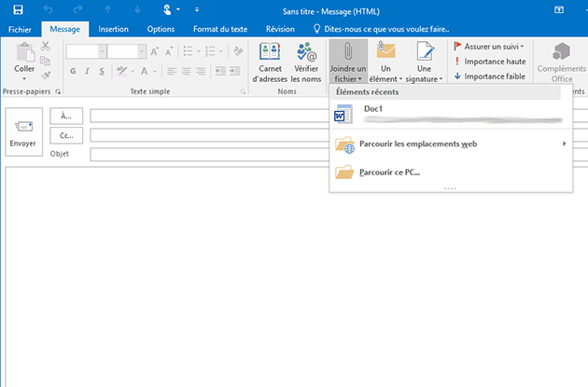588x387 pixels.
Task: Open the Format du texte tab
Action: tap(219, 29)
